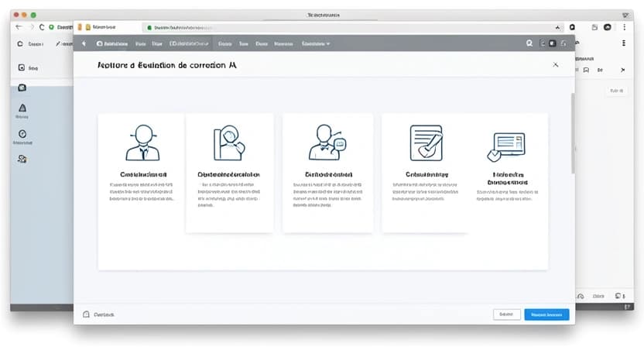Image resolution: width=644 pixels, height=347 pixels.
Task: Pick the monitor with shield card
Action: pyautogui.click(x=508, y=173)
